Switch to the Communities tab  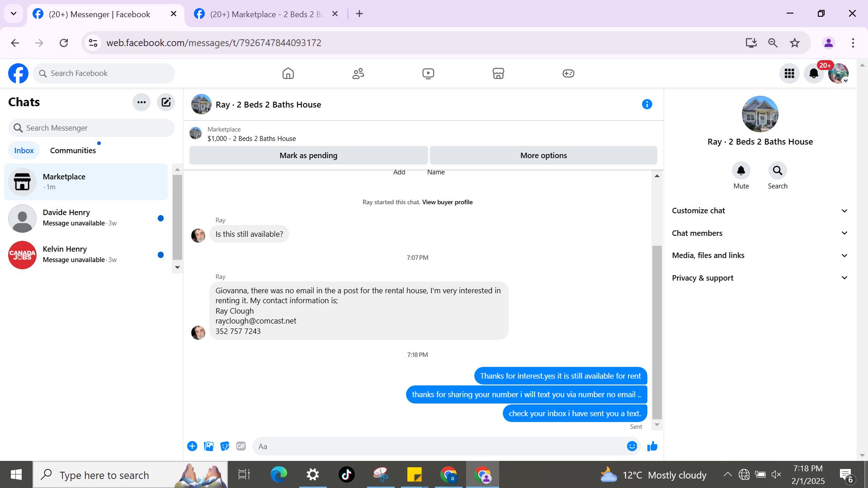[73, 150]
